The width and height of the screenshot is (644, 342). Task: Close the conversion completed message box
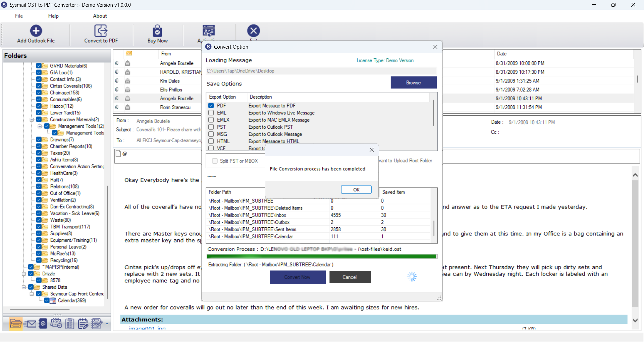coord(372,150)
